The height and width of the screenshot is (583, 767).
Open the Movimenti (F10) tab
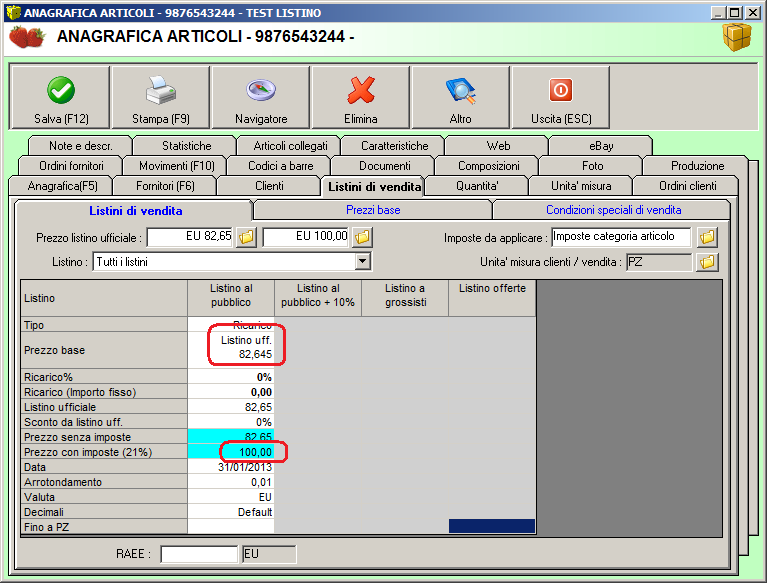(177, 166)
